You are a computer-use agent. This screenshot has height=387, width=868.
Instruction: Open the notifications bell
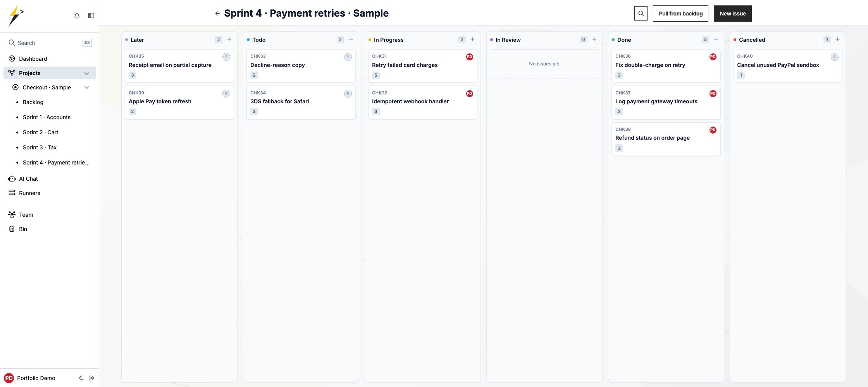(77, 15)
